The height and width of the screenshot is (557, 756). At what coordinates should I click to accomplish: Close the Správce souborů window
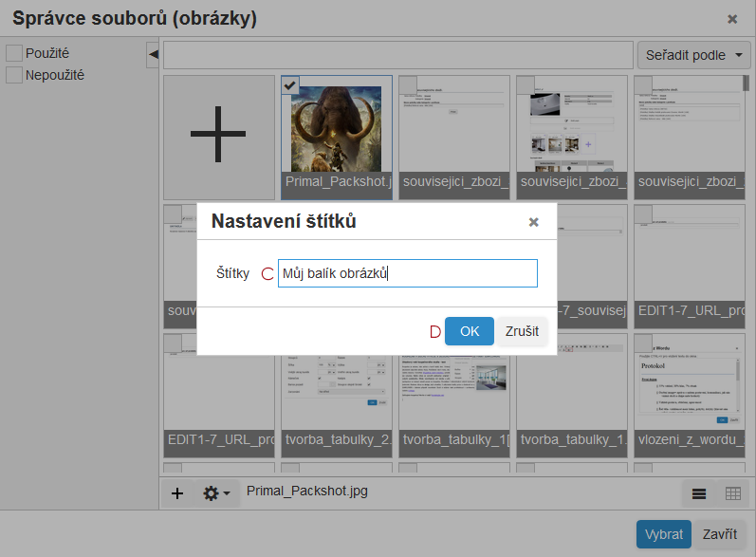(x=732, y=19)
